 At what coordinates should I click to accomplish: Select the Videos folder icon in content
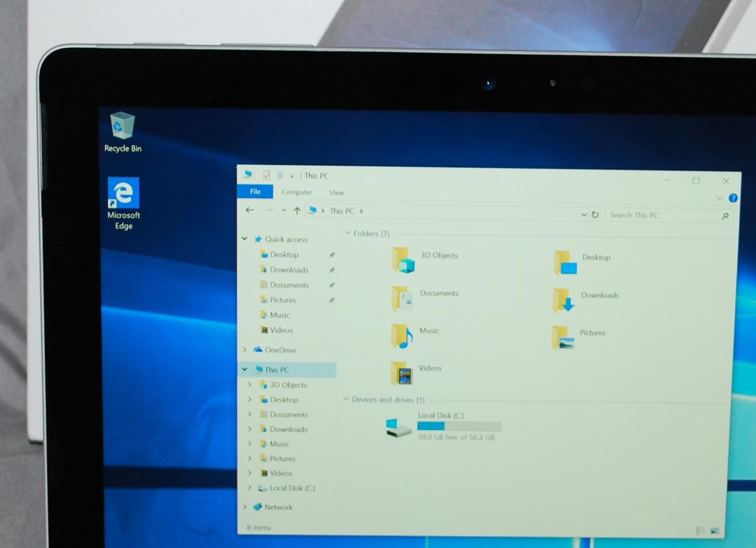coord(401,373)
